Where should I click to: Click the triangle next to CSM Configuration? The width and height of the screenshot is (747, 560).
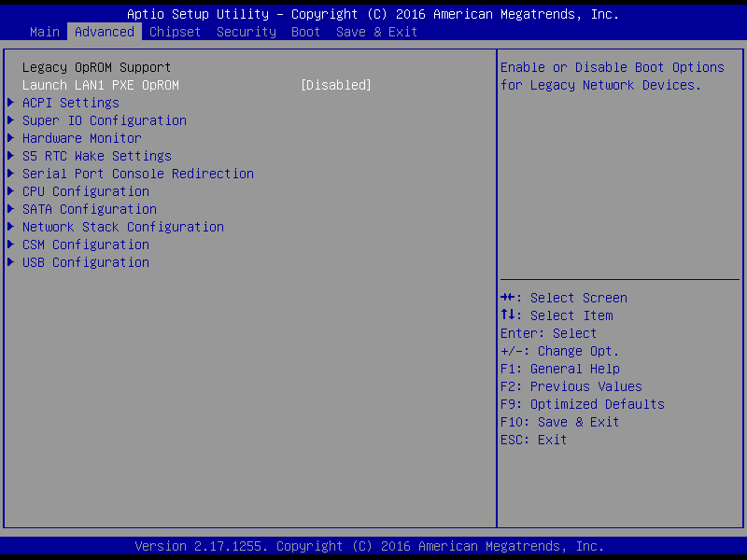pos(11,245)
